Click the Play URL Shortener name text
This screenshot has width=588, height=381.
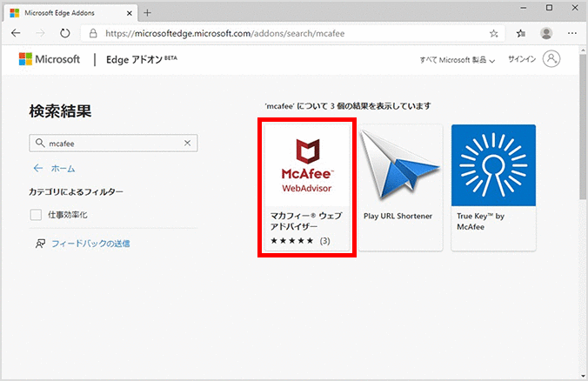(398, 217)
